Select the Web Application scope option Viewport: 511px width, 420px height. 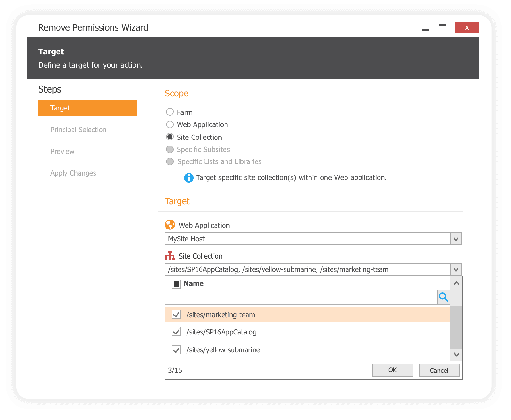coord(170,124)
